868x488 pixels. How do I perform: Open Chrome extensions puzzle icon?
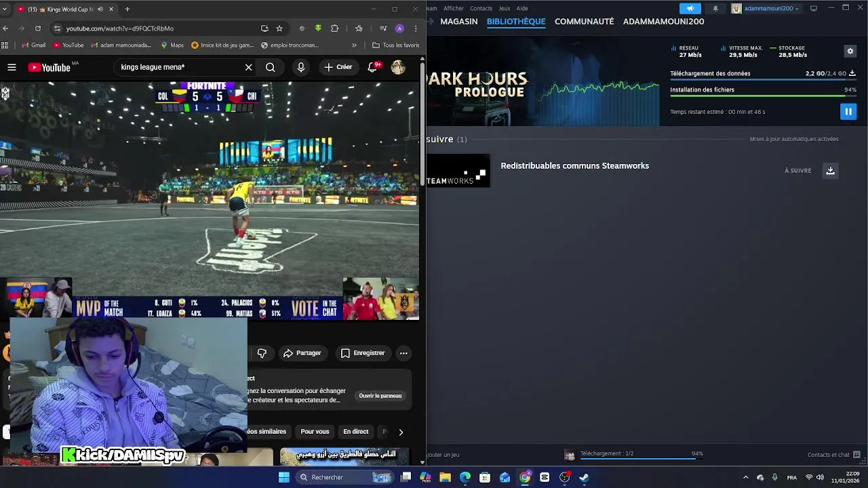tap(334, 28)
